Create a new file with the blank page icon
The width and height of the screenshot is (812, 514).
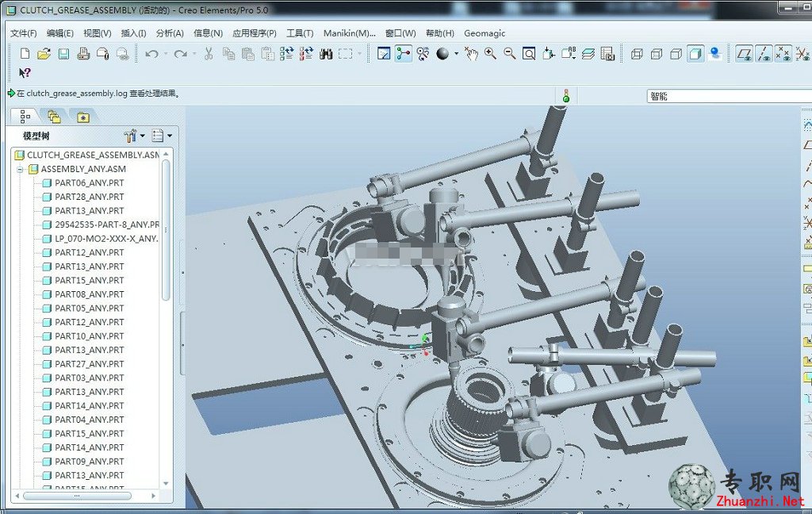pos(25,53)
